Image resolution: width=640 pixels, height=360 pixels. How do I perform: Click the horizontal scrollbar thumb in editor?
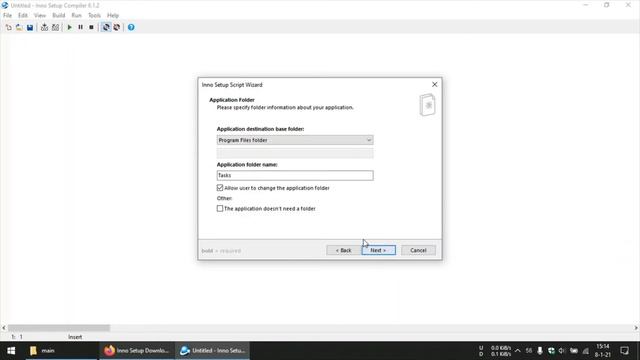pos(59,328)
